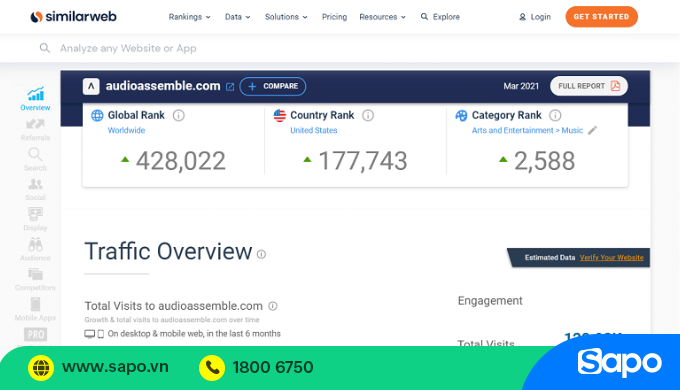
Task: Click the Login link
Action: (x=535, y=17)
